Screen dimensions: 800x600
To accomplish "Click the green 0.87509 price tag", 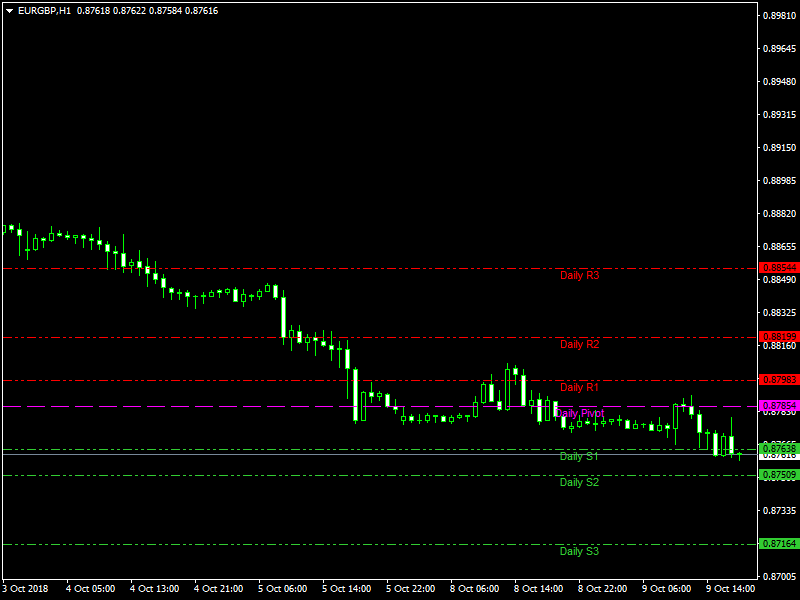I will coord(780,475).
